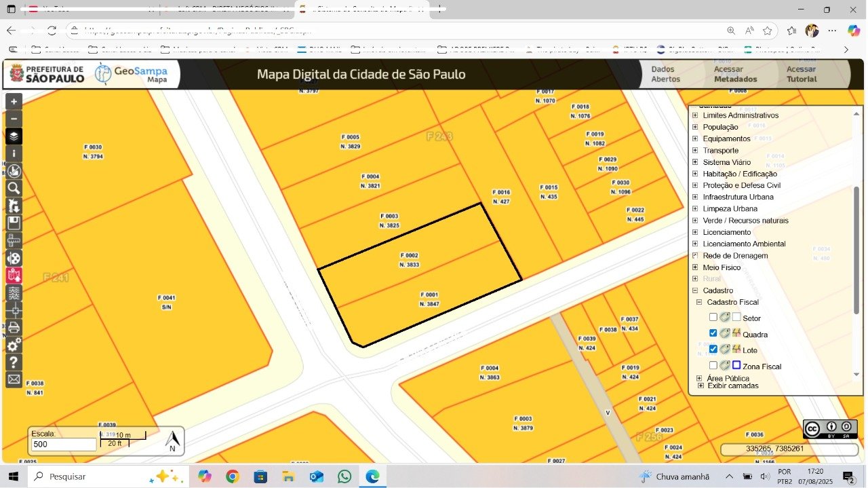
Task: Select the red highlighted map pin tool
Action: (14, 276)
